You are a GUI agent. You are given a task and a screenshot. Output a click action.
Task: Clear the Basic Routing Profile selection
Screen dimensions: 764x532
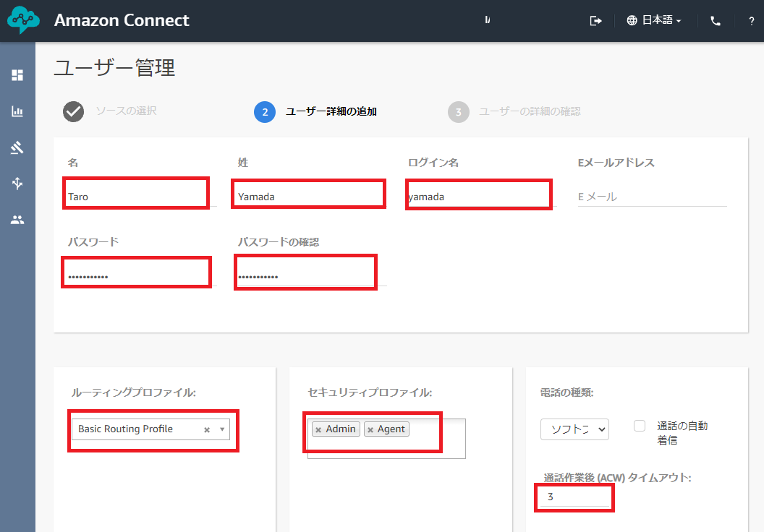click(207, 430)
